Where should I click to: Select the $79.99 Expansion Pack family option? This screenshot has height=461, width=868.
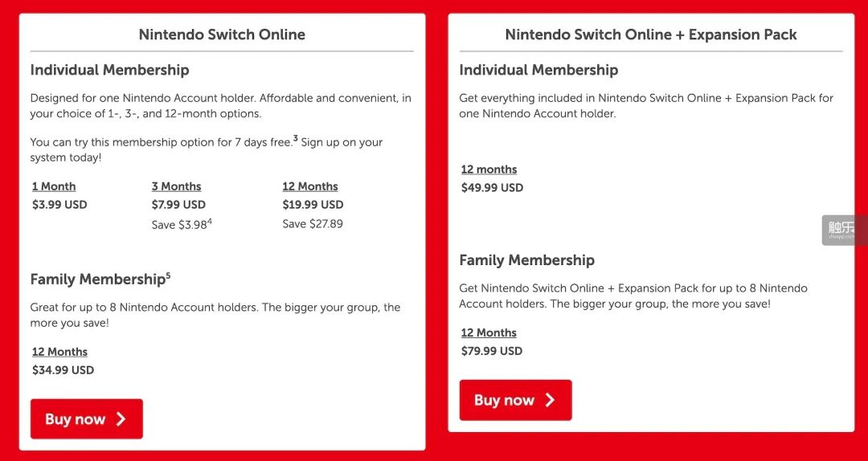[489, 332]
